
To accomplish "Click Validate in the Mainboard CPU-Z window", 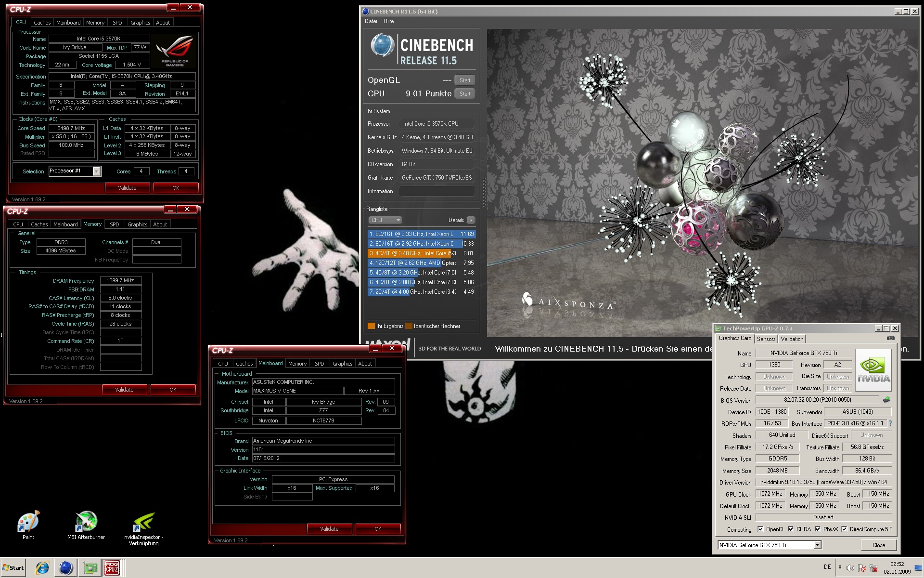I will [x=329, y=529].
